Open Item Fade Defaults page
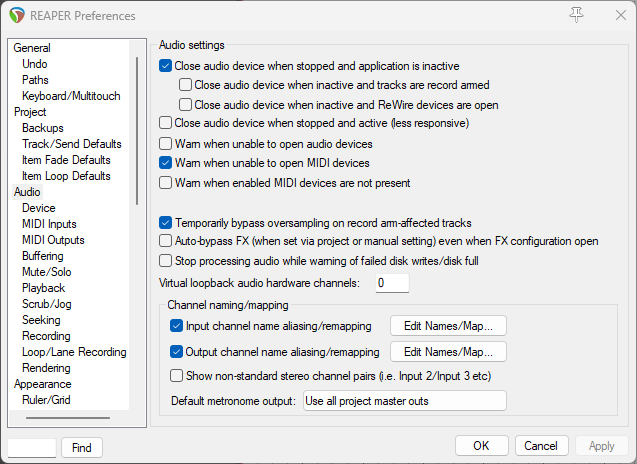The height and width of the screenshot is (464, 637). (66, 160)
